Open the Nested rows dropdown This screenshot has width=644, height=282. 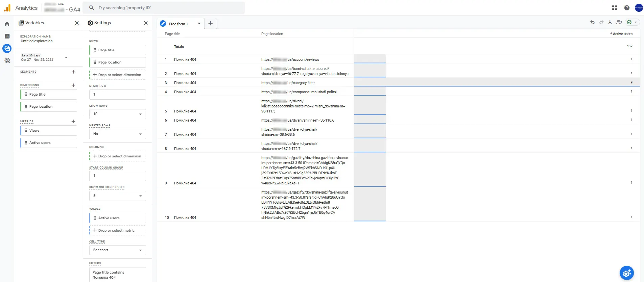(x=117, y=134)
